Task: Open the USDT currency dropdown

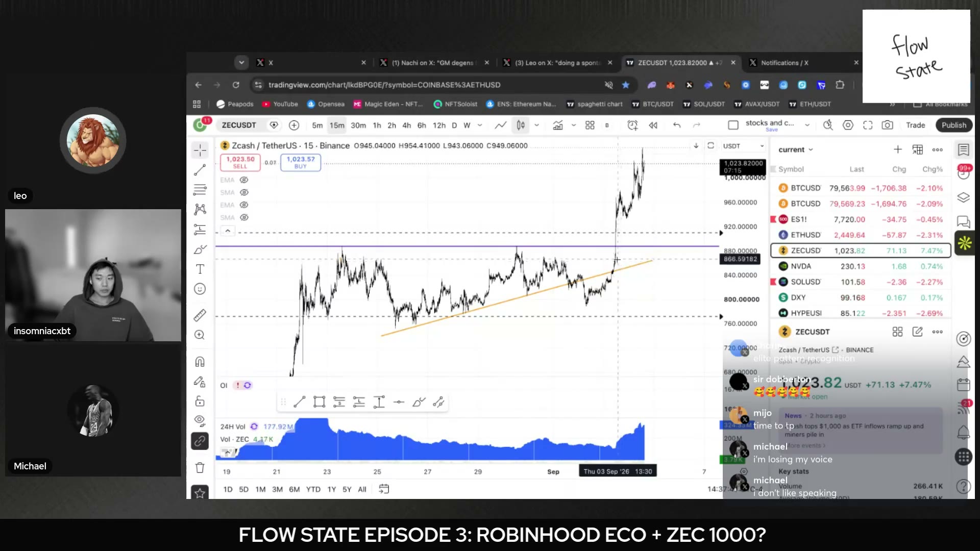Action: click(743, 146)
